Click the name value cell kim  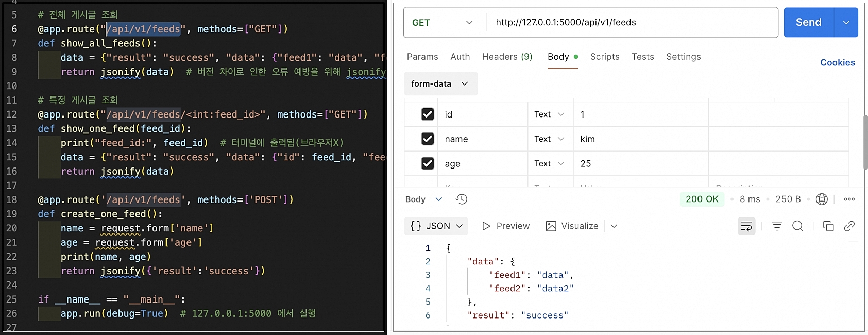pos(641,139)
